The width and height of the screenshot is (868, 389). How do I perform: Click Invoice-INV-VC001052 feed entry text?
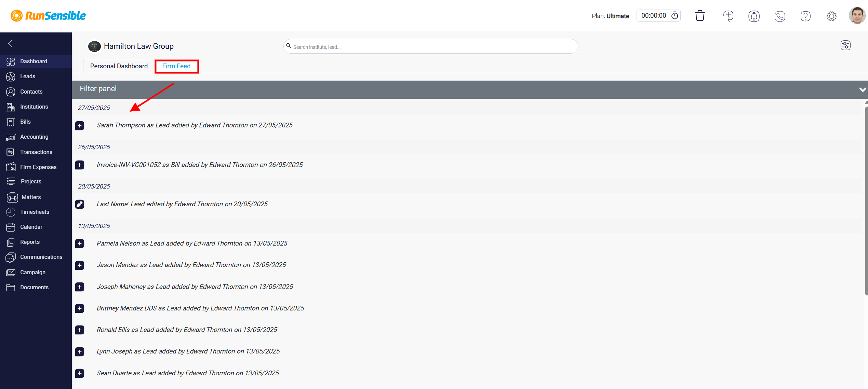click(200, 165)
